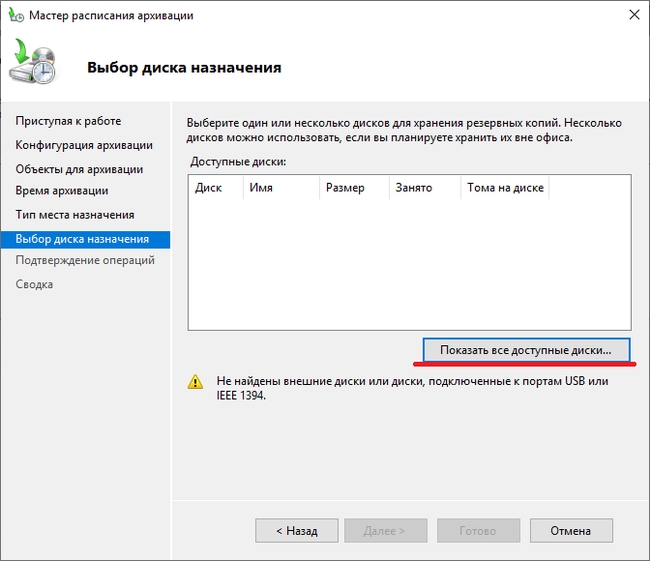Open the Тип места назначения step
The image size is (650, 561).
coord(74,215)
